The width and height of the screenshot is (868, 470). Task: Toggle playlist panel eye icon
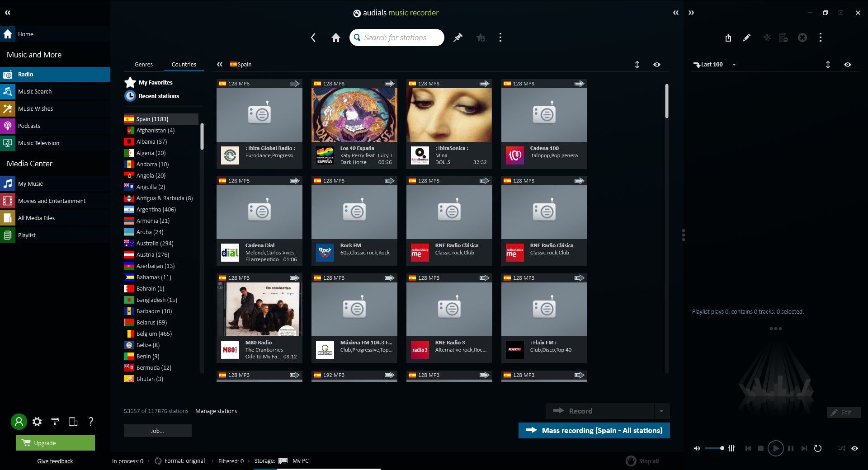[848, 65]
